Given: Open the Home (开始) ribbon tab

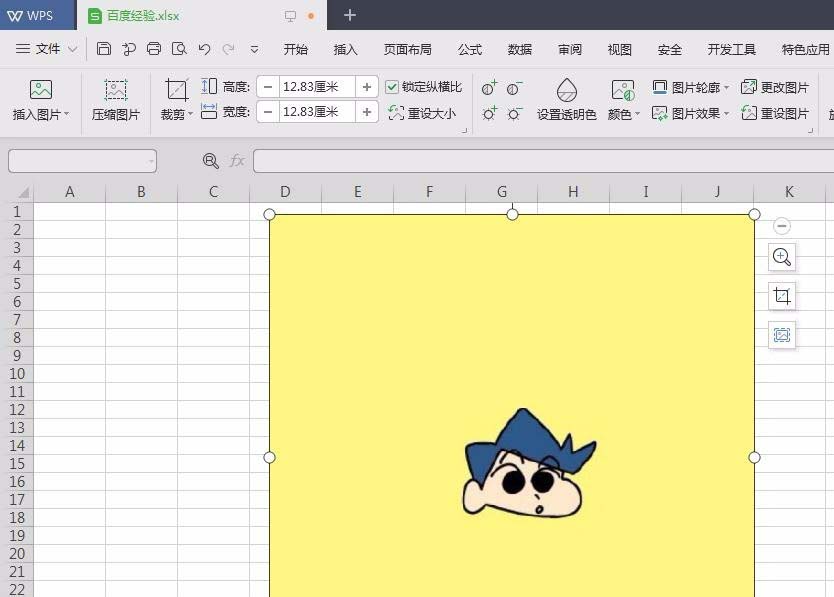Looking at the screenshot, I should coord(296,49).
